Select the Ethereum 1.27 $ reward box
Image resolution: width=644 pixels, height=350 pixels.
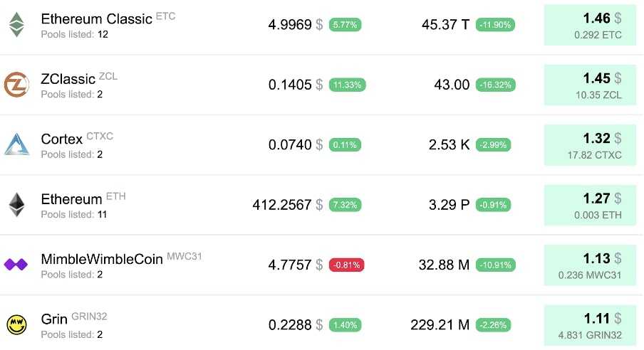[590, 205]
